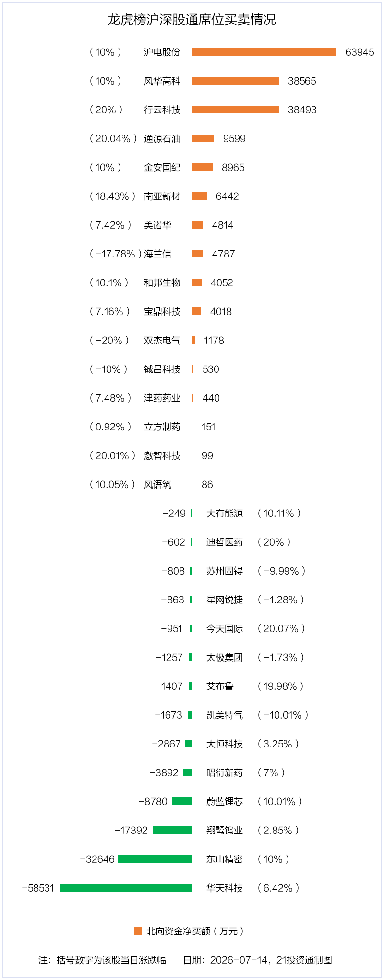Click the orange legend swatch for 北向资金净买额

138,931
